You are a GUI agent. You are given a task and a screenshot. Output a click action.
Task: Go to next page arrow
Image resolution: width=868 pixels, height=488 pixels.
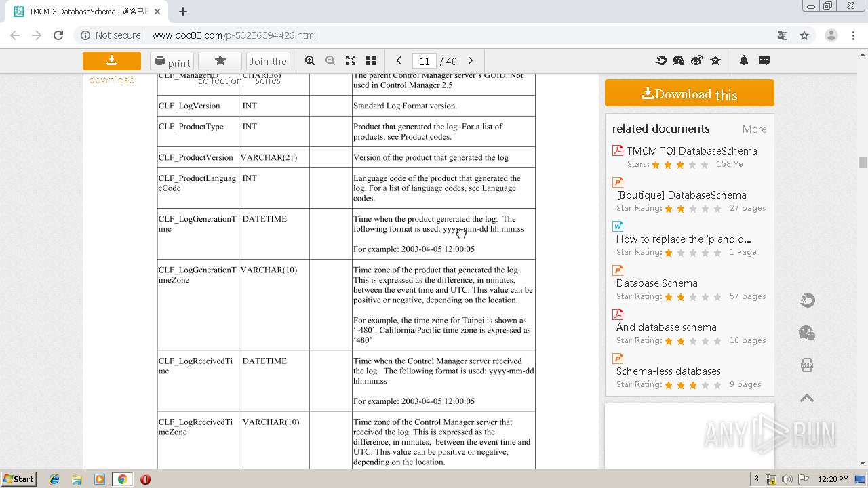click(x=471, y=60)
